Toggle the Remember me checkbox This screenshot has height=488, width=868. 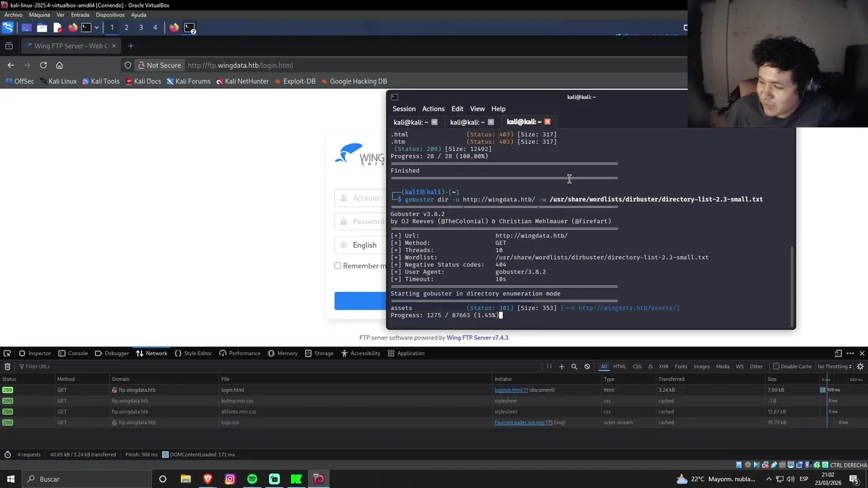[x=338, y=266]
